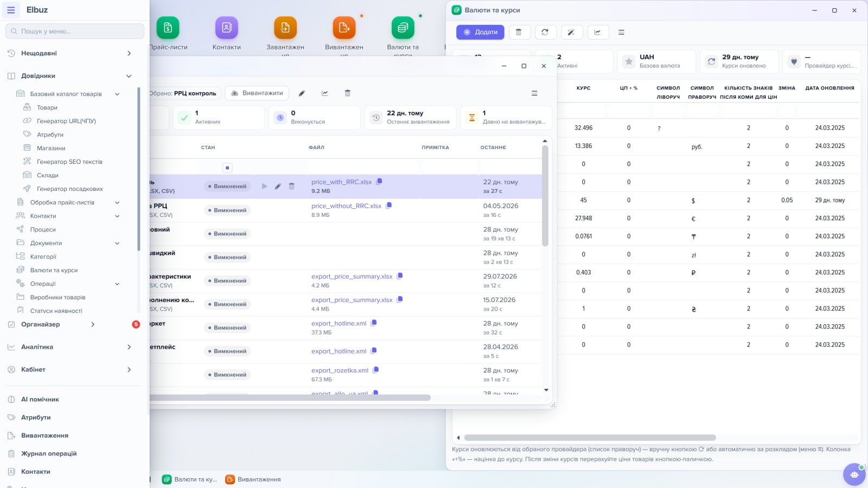Click the trash icon in the export window toolbar
The image size is (868, 488).
point(348,93)
